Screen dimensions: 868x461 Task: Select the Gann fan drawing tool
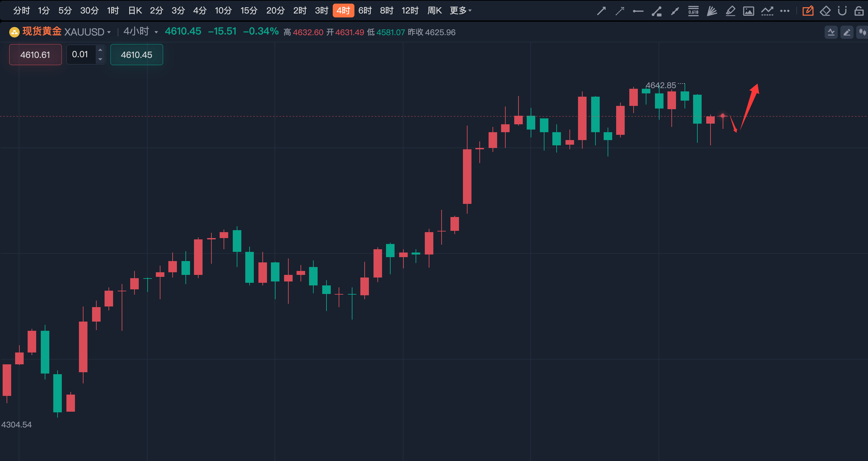tap(711, 11)
